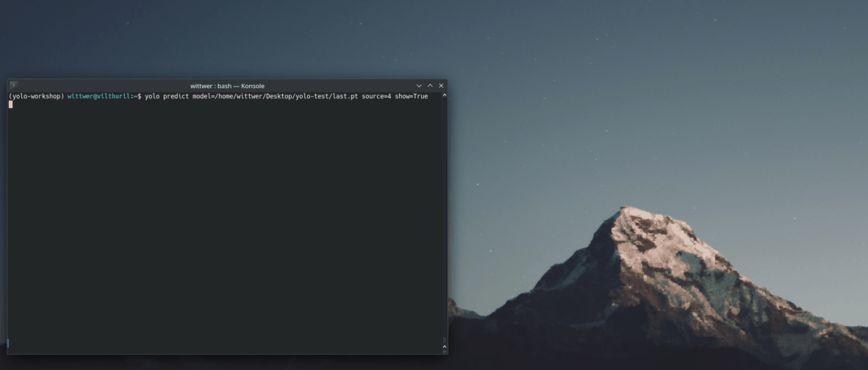Maximize the Konsole terminal window
868x370 pixels.
pyautogui.click(x=430, y=86)
